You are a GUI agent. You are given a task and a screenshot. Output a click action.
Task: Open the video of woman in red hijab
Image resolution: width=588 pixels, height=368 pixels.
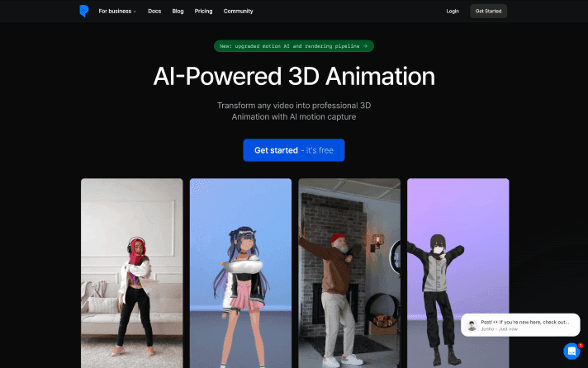click(x=132, y=273)
